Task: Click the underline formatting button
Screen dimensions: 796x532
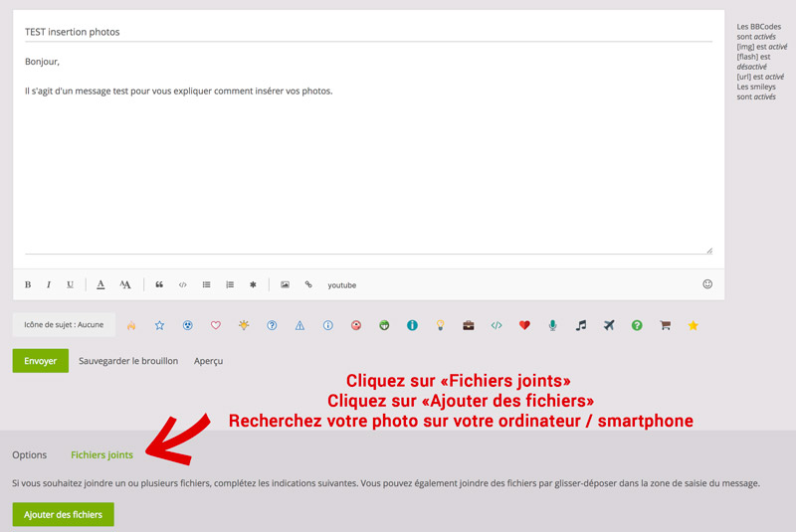Action: tap(70, 284)
